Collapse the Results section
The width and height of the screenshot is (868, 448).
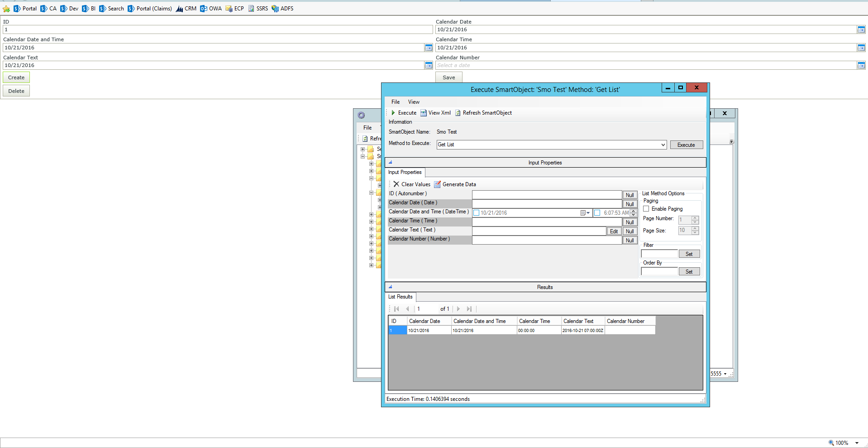(390, 287)
